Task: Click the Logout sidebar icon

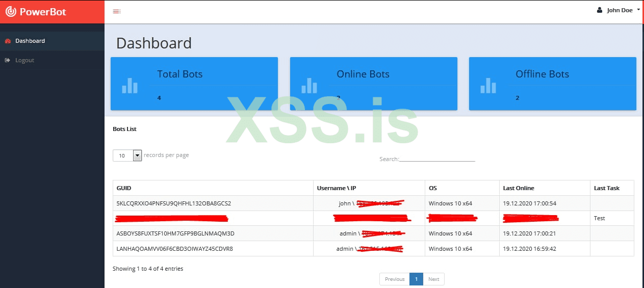Action: coord(8,60)
